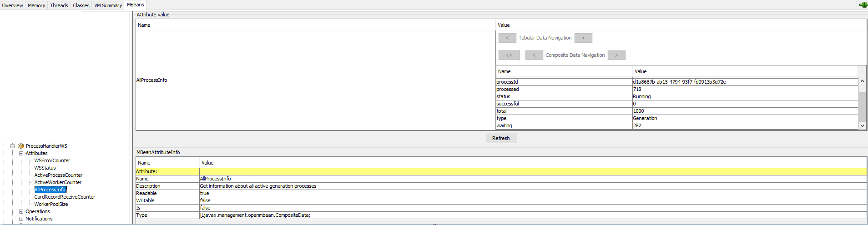Click the Value column header in composite table
Image resolution: width=868 pixels, height=225 pixels.
coord(745,71)
